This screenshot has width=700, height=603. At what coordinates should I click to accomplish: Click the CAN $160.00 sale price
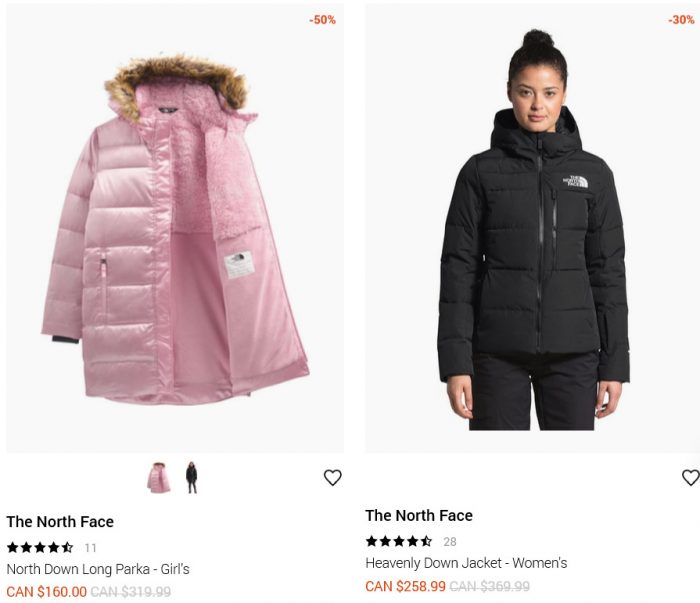(46, 592)
